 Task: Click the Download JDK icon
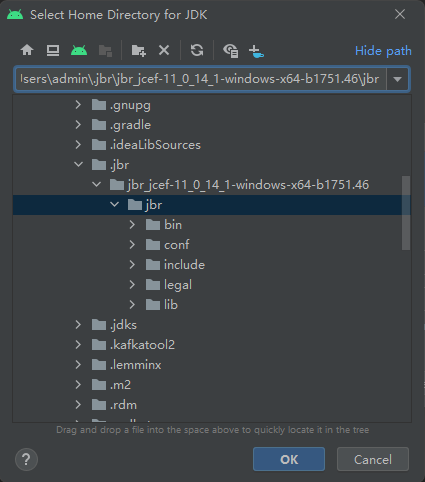[x=256, y=51]
